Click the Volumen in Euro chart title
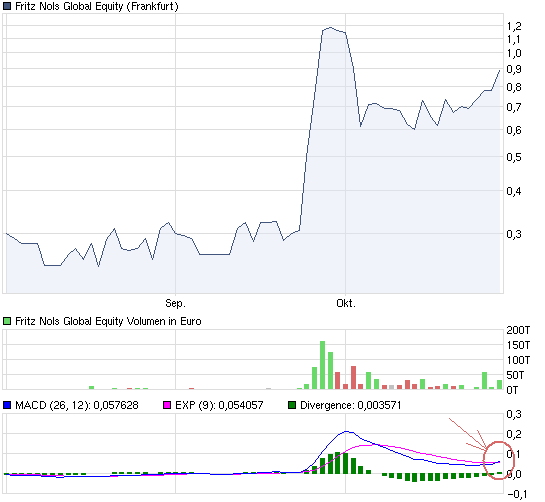This screenshot has width=545, height=502. coord(108,321)
